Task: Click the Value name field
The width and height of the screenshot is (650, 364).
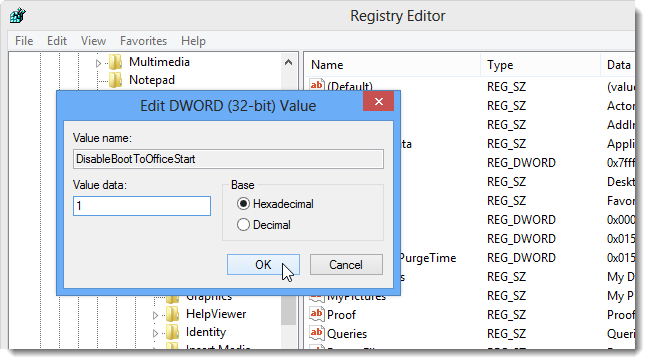Action: [228, 159]
